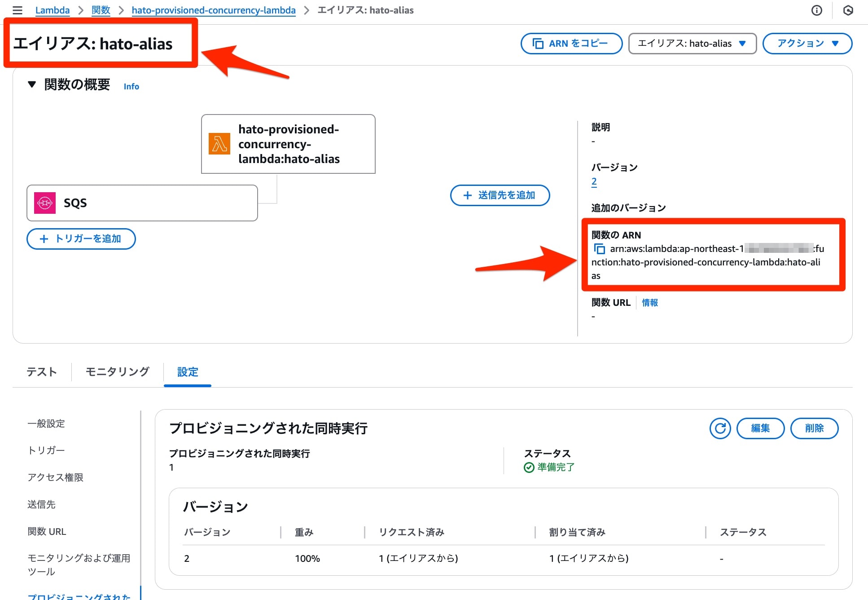Select the 設定 tab
Image resolution: width=868 pixels, height=600 pixels.
tap(188, 372)
